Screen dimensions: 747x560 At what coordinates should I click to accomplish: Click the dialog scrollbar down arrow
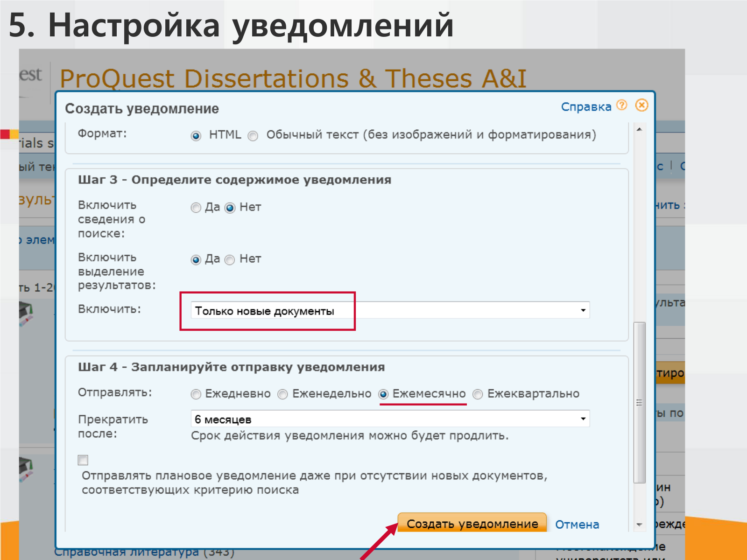[x=640, y=525]
